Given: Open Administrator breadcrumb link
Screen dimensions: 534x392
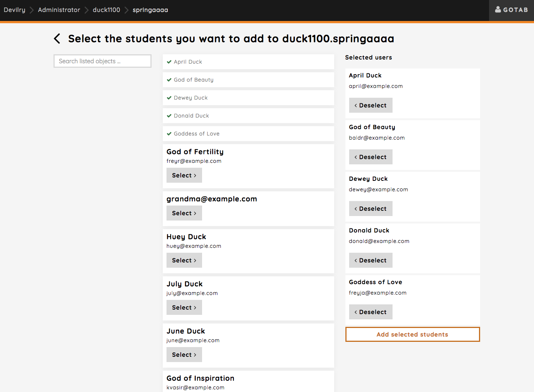Looking at the screenshot, I should (x=59, y=10).
